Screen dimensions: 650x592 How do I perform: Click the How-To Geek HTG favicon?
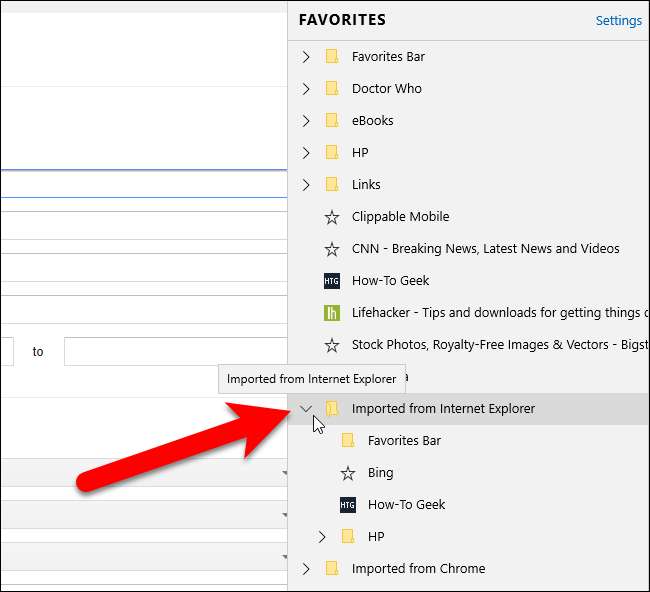pyautogui.click(x=332, y=281)
